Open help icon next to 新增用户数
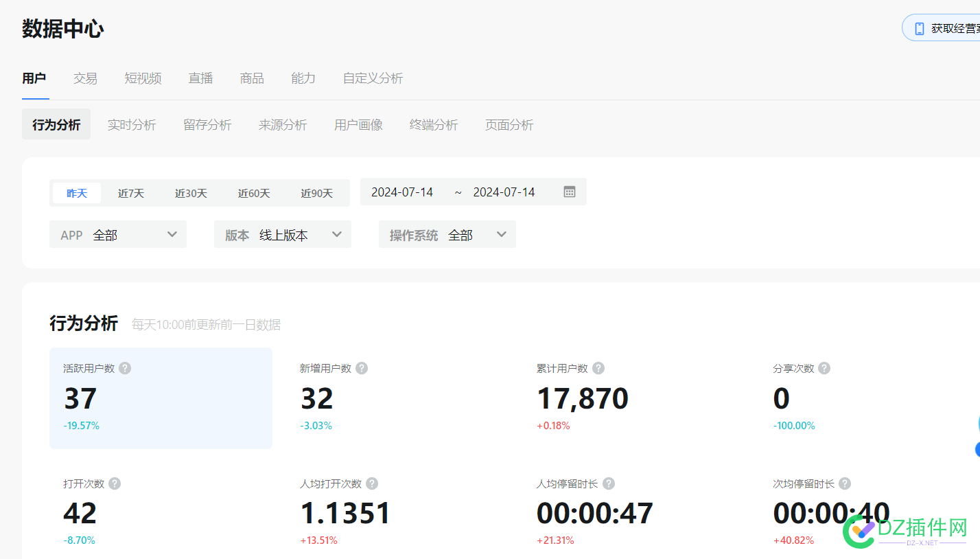The image size is (980, 559). (x=362, y=368)
